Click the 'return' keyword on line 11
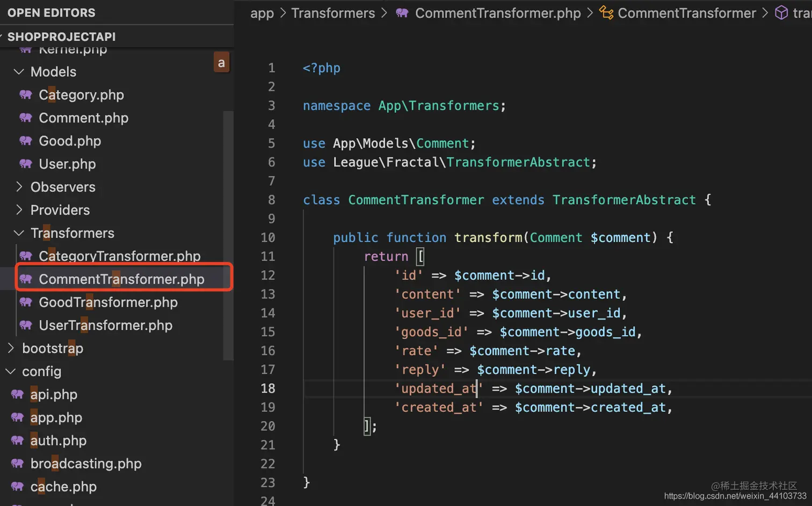The image size is (812, 506). [x=386, y=257]
